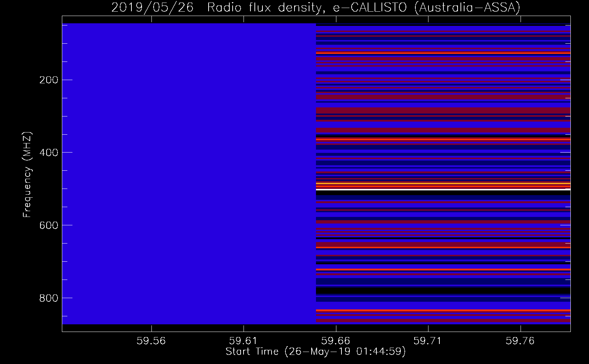Click the time tick label '59.71'
589x364 pixels.
[x=428, y=341]
